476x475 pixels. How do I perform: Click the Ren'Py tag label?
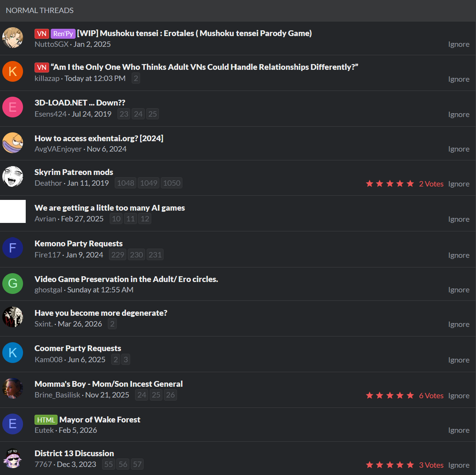tap(63, 34)
